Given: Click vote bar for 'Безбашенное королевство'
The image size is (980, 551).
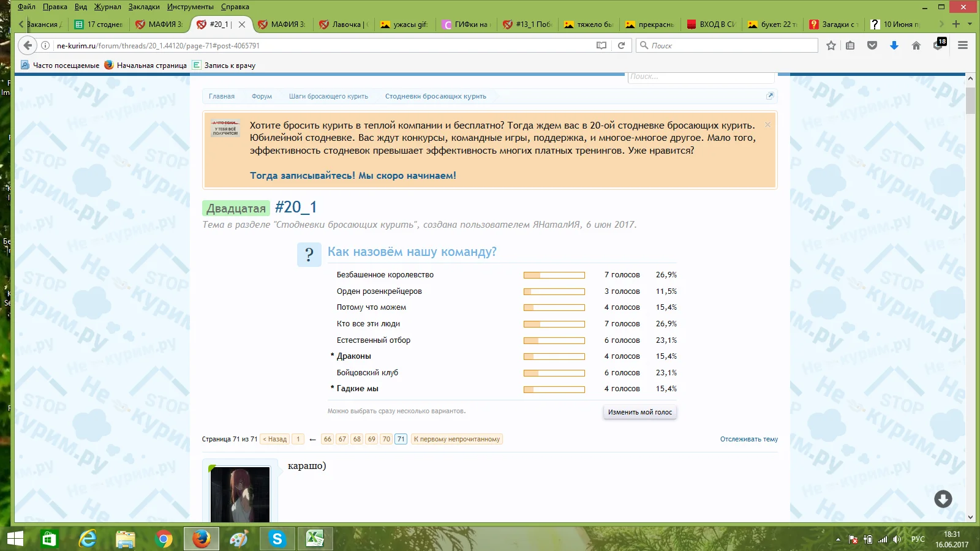Looking at the screenshot, I should pyautogui.click(x=554, y=275).
